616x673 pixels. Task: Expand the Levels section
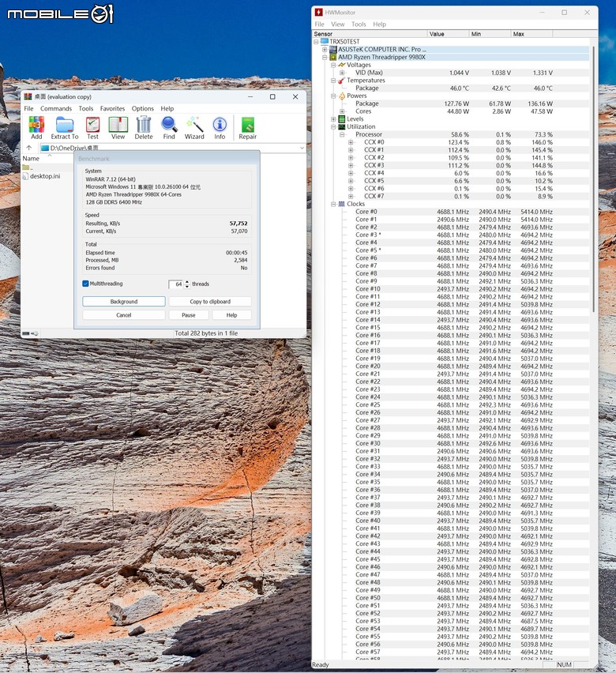333,119
